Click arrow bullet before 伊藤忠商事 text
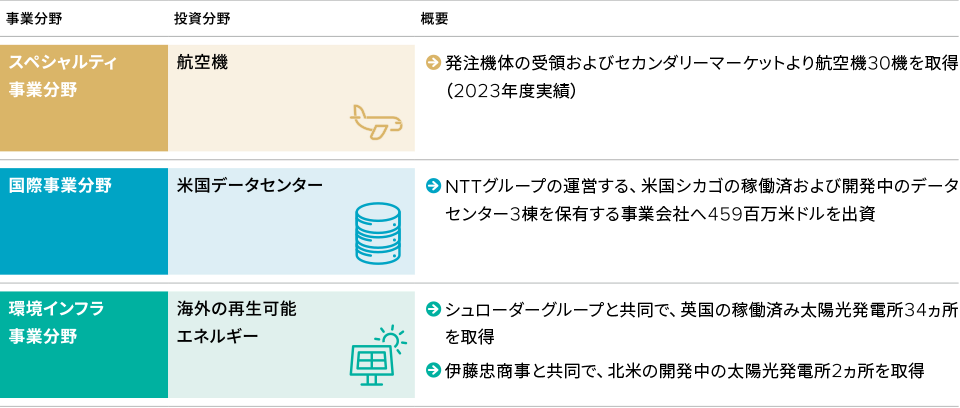 (x=433, y=370)
